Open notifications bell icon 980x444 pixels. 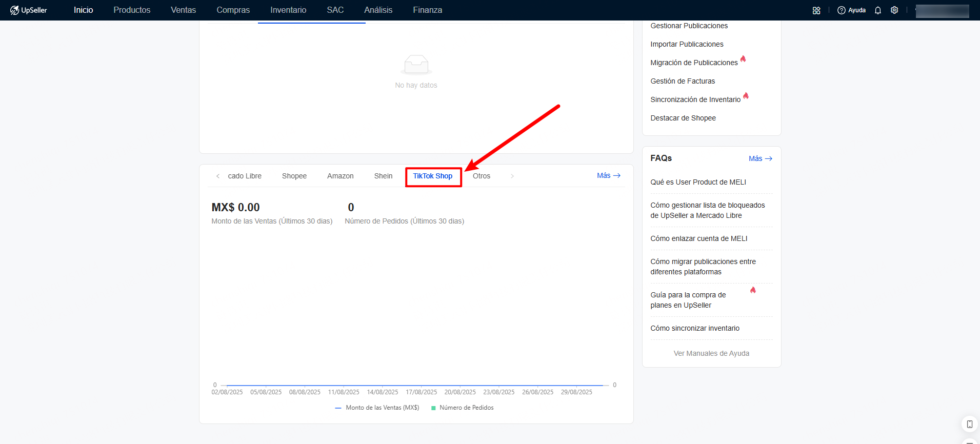pyautogui.click(x=878, y=10)
